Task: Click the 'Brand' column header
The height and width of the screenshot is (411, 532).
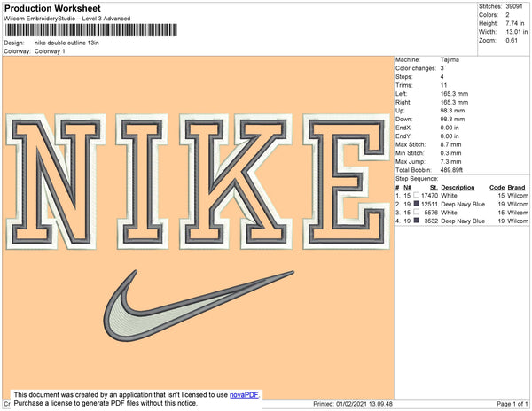Action: (516, 188)
